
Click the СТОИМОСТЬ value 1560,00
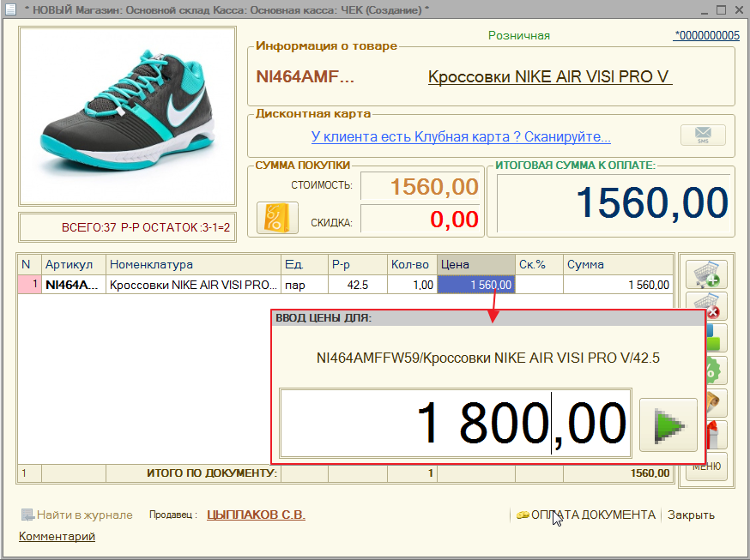(x=420, y=186)
